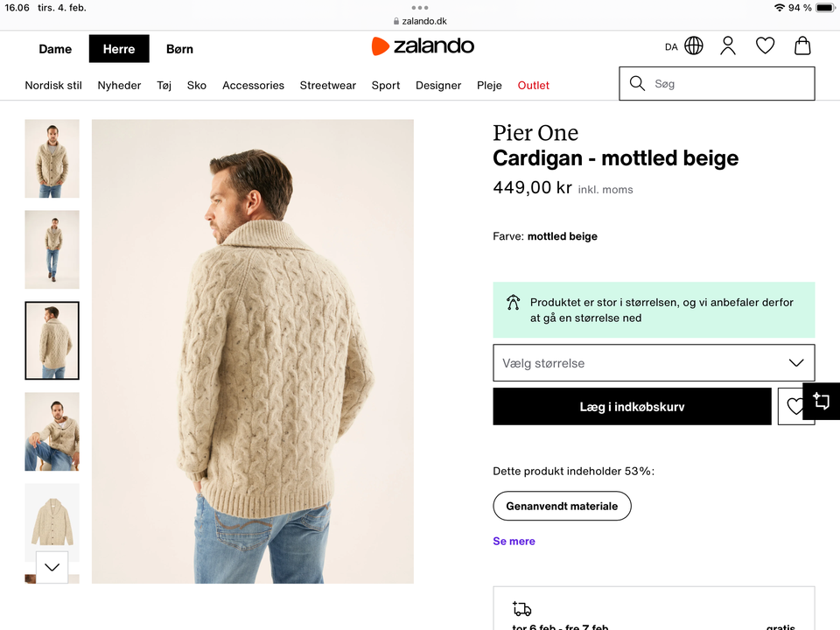
Task: Click the Genanvendt materiale pill
Action: (x=562, y=506)
